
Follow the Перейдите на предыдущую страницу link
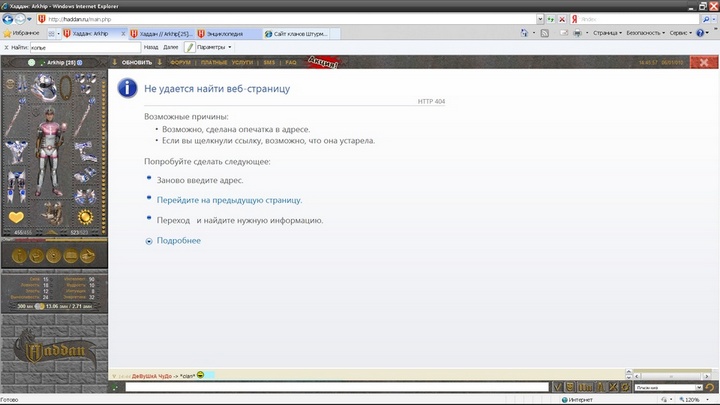(229, 200)
